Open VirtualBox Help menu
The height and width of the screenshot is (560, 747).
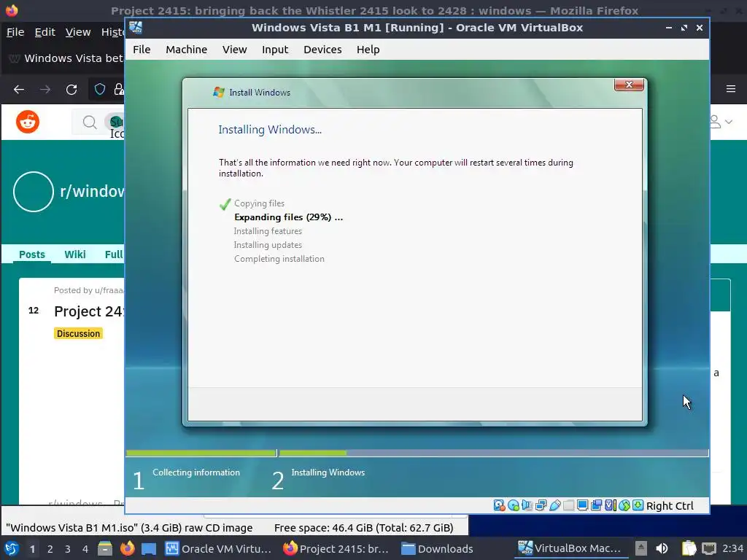pyautogui.click(x=368, y=50)
